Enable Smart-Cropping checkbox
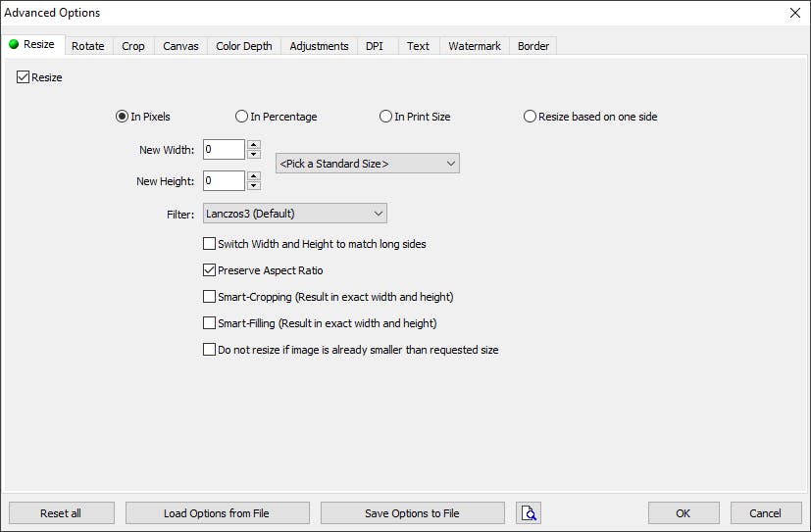Image resolution: width=811 pixels, height=532 pixels. (209, 297)
